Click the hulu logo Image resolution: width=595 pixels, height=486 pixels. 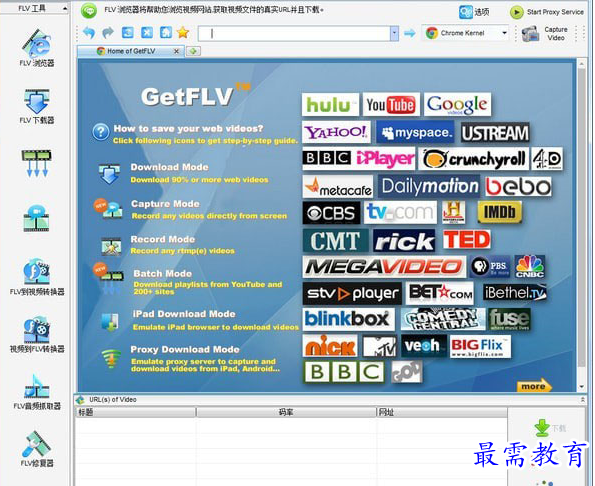point(330,105)
